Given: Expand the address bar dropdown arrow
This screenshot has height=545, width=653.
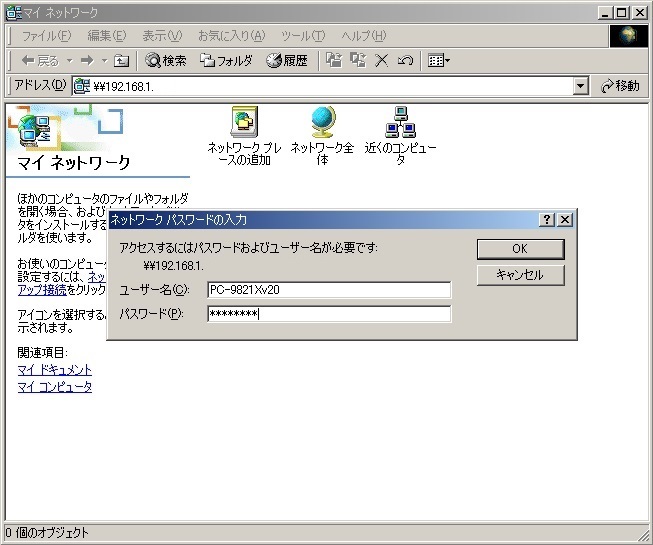Looking at the screenshot, I should pos(581,86).
